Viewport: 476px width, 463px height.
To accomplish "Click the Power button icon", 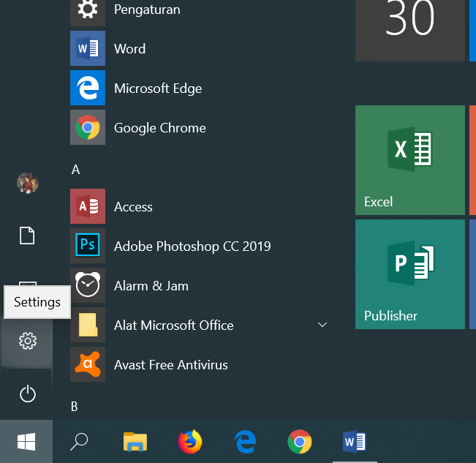I will (x=27, y=394).
